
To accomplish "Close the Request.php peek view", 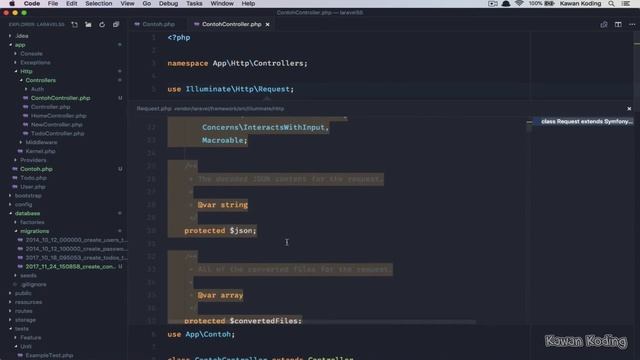I will pyautogui.click(x=629, y=109).
